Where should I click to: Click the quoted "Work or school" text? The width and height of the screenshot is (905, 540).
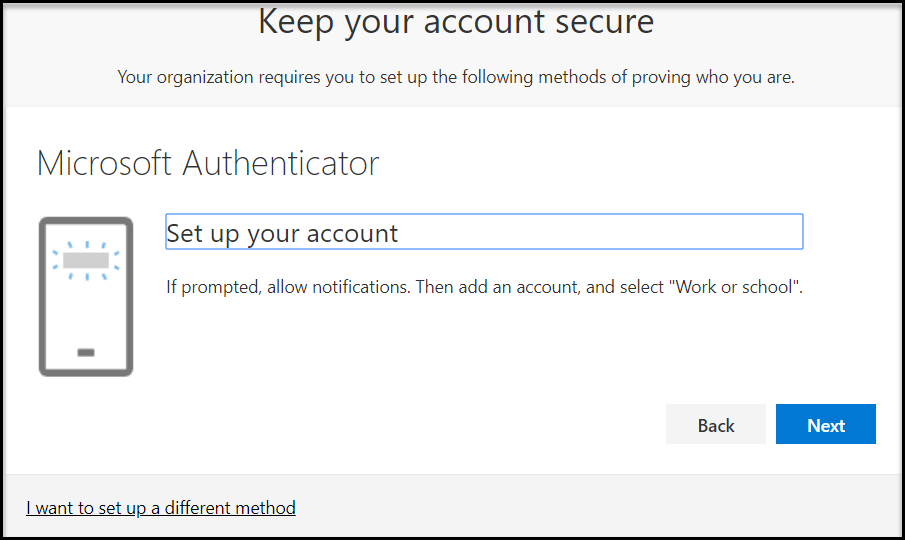[x=734, y=287]
